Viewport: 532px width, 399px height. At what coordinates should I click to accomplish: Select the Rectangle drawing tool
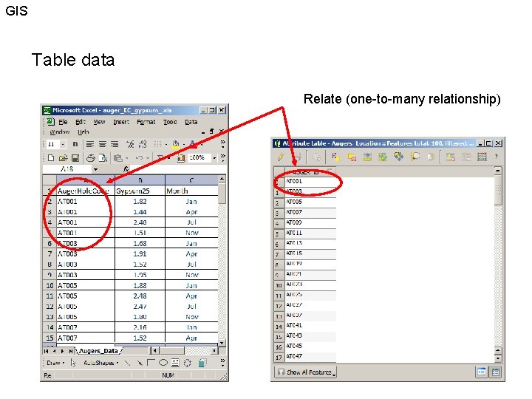pyautogui.click(x=151, y=363)
